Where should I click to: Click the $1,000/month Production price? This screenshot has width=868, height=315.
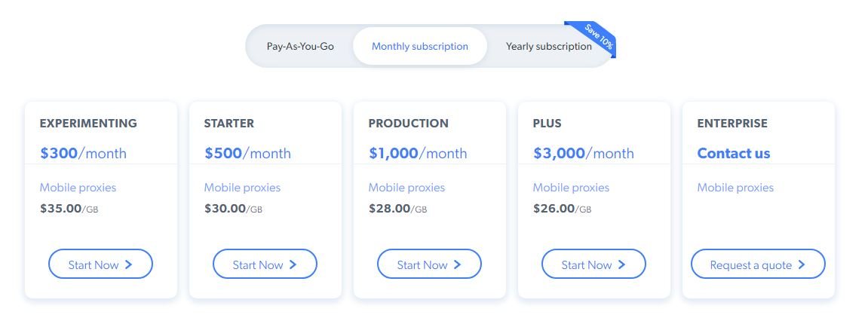point(418,153)
